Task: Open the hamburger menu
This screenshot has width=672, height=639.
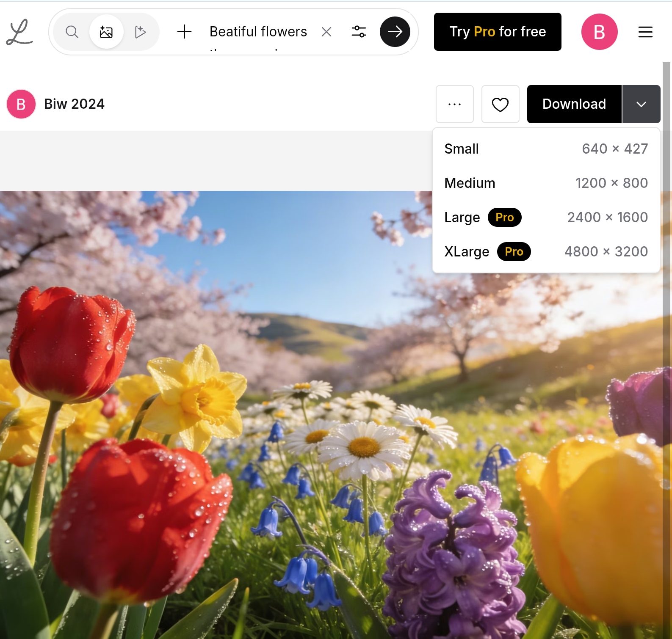Action: click(x=645, y=32)
